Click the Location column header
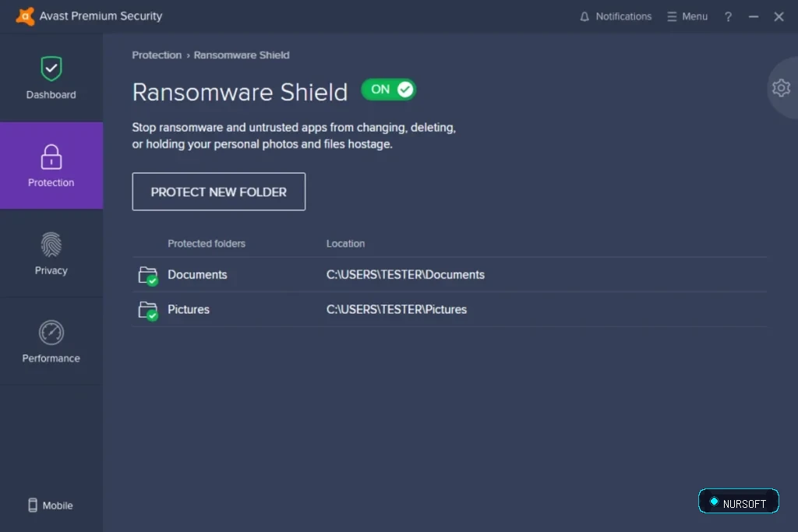Image resolution: width=798 pixels, height=532 pixels. click(345, 244)
